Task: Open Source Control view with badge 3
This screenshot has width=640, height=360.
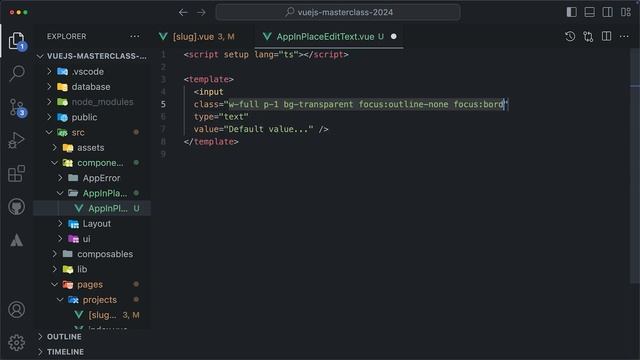Action: pos(16,107)
